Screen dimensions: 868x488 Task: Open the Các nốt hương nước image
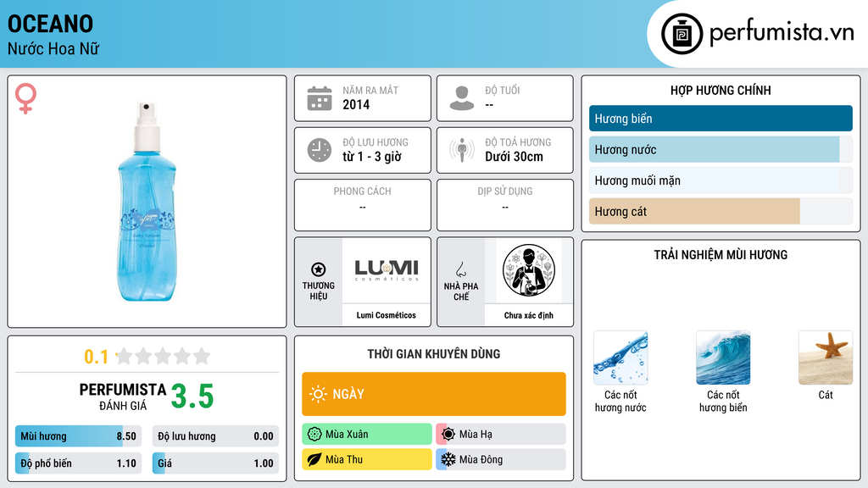(x=620, y=358)
